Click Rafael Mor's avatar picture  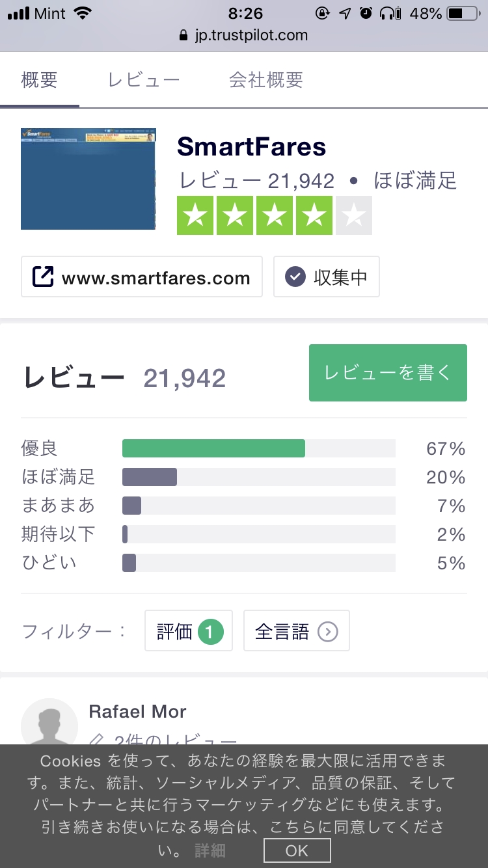pyautogui.click(x=49, y=726)
